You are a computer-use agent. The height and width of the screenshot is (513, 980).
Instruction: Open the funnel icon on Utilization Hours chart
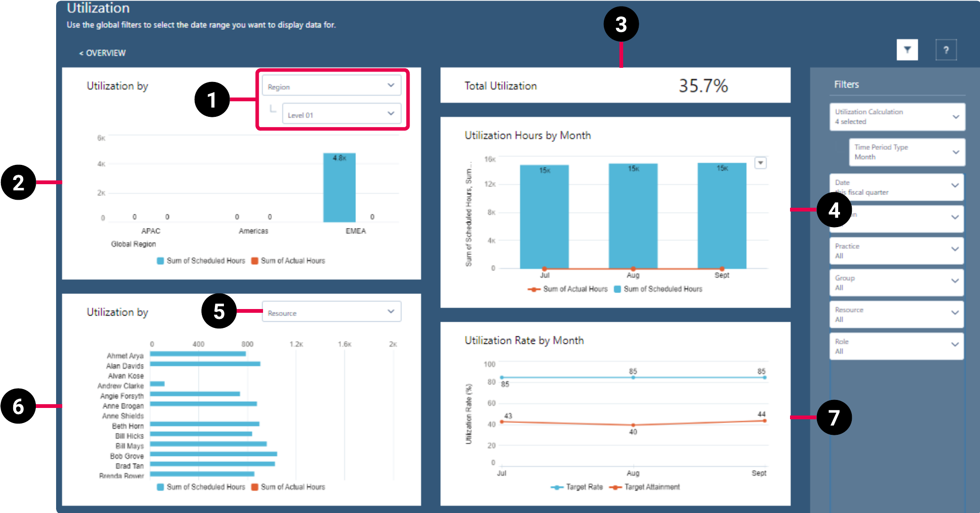coord(762,163)
